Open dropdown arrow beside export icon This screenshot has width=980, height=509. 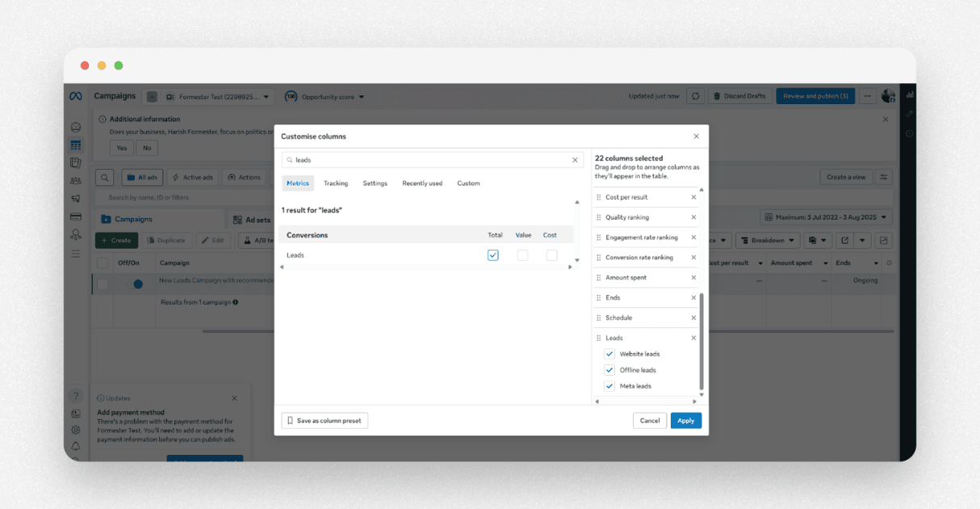point(863,240)
